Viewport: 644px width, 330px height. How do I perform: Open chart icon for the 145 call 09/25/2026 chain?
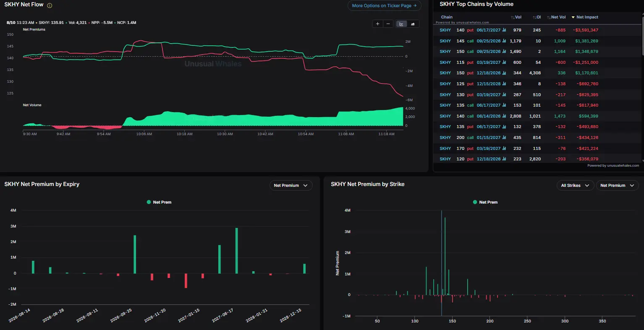tap(504, 41)
